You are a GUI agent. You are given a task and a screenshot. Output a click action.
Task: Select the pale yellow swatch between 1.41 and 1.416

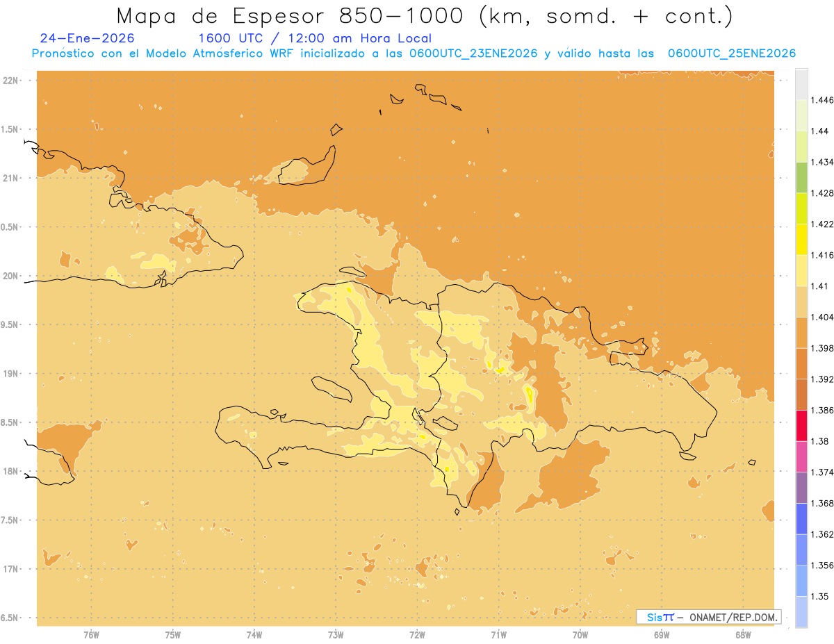click(x=801, y=270)
